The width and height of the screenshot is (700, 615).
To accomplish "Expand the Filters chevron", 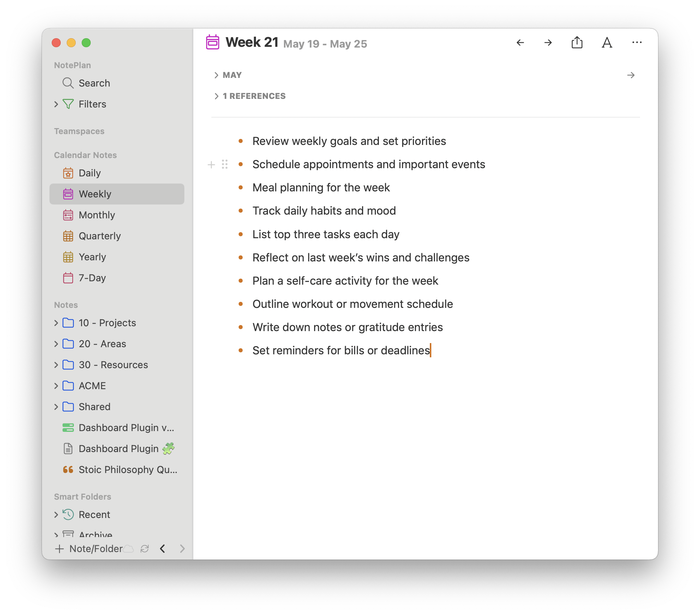I will tap(56, 104).
